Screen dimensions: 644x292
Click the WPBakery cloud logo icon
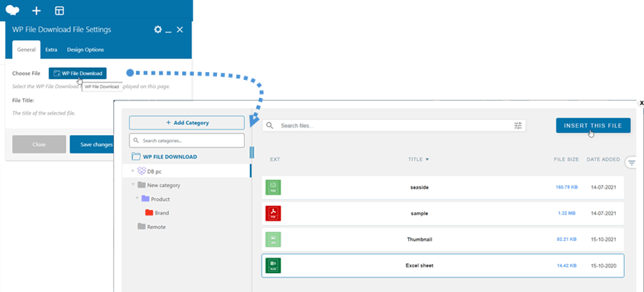[x=13, y=11]
